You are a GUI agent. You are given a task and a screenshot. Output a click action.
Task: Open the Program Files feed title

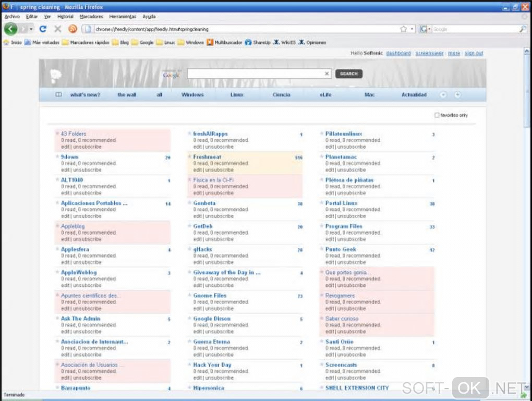pos(344,226)
